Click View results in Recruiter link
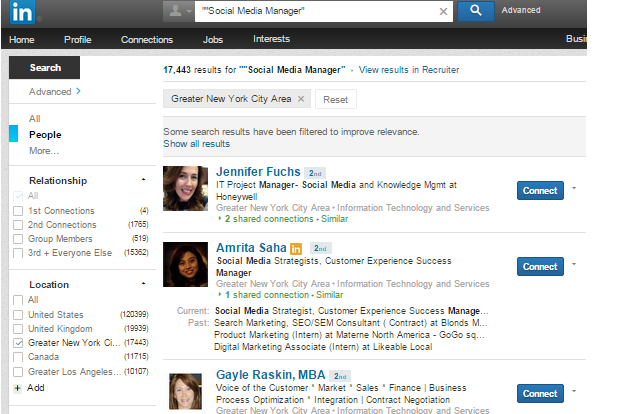Screen dimensions: 626x414 409,70
